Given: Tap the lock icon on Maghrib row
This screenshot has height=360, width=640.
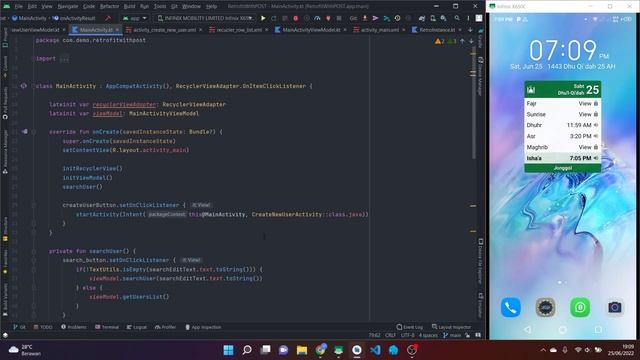Looking at the screenshot, I should tap(596, 147).
